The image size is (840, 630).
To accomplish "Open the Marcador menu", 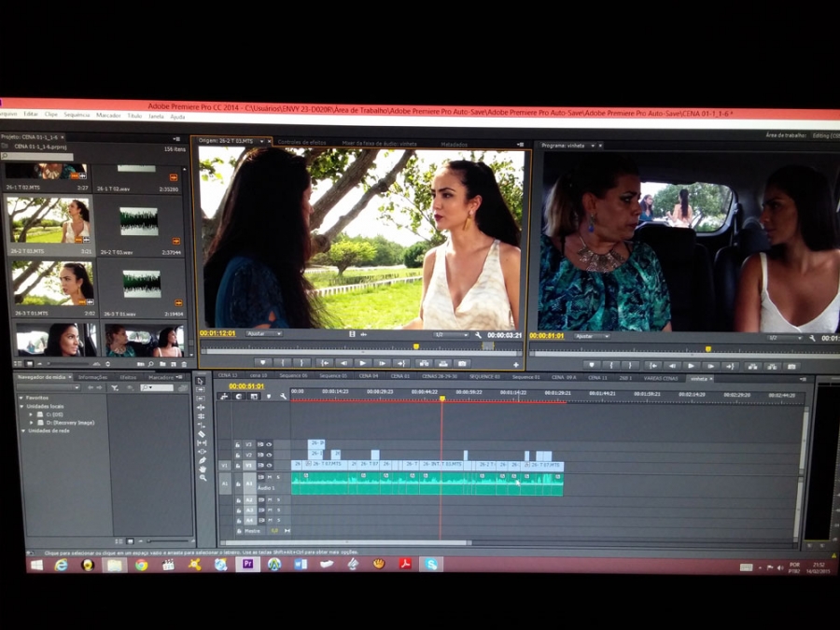I will (108, 115).
